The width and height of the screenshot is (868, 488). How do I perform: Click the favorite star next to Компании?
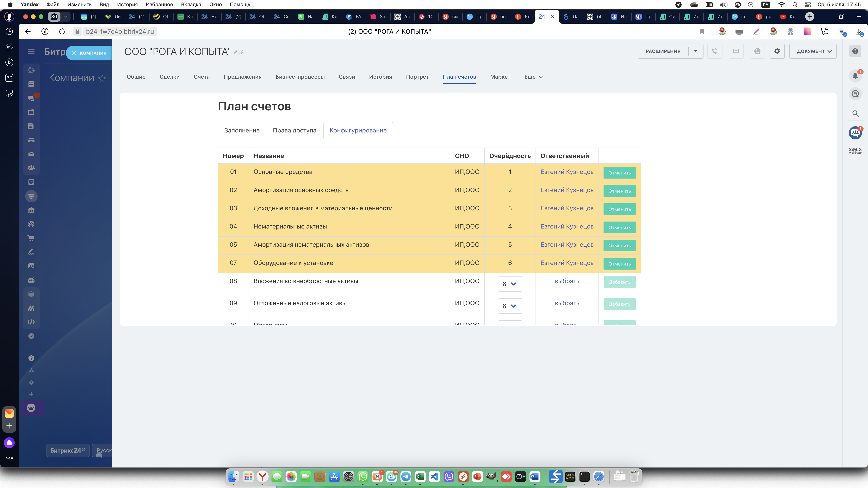(x=102, y=78)
